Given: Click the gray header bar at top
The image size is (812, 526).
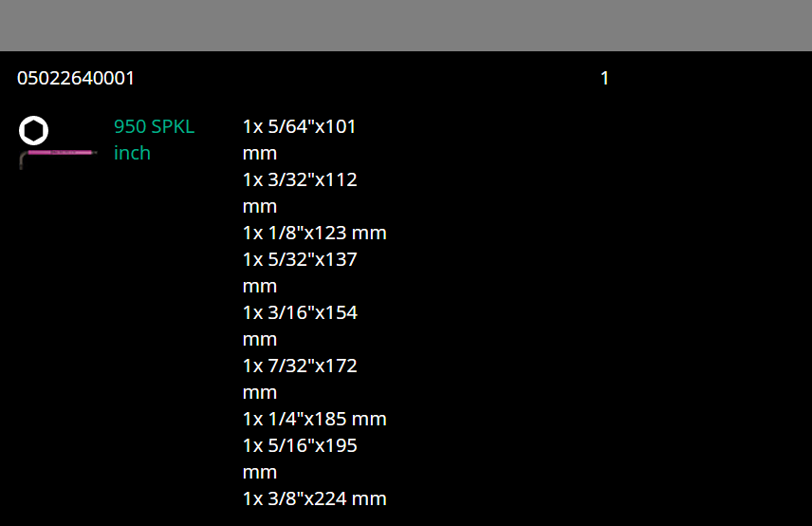Looking at the screenshot, I should (x=406, y=25).
